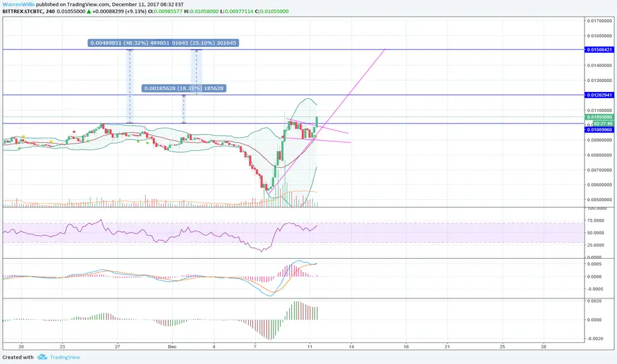This screenshot has width=617, height=364.
Task: Click the Dec label on time axis
Action: tap(172, 347)
